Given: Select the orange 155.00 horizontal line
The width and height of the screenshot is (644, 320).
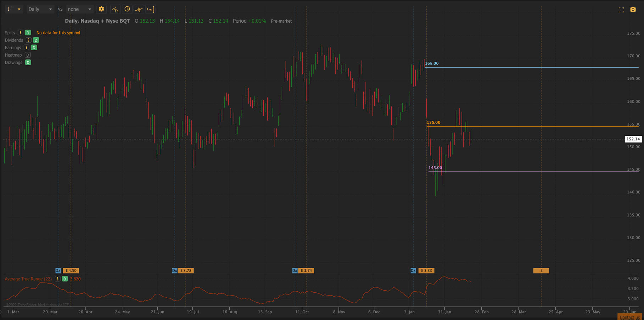Looking at the screenshot, I should pos(533,127).
